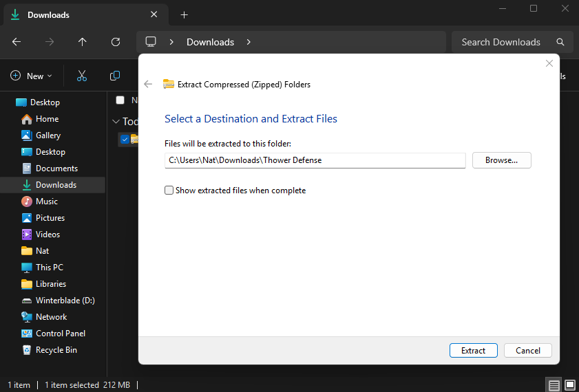
Task: Open the Browse... folder picker
Action: pyautogui.click(x=501, y=160)
